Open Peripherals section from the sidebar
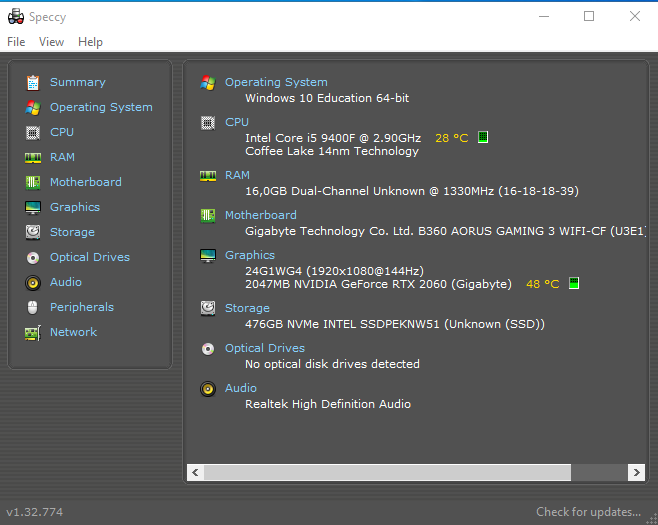This screenshot has height=525, width=658. click(82, 307)
